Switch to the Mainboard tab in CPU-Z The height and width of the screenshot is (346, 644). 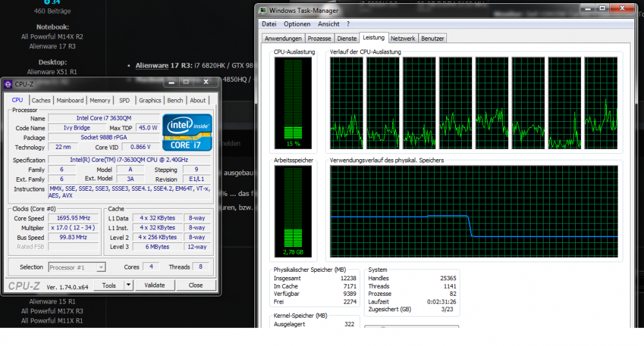click(70, 101)
